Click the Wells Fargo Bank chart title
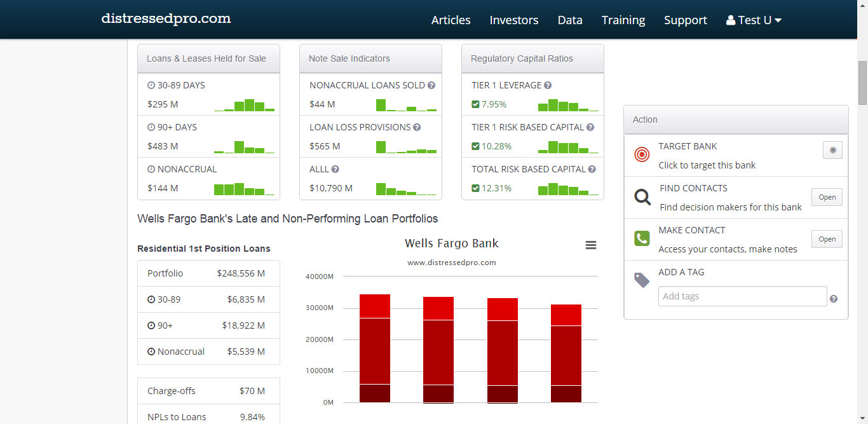The image size is (868, 424). click(x=452, y=243)
